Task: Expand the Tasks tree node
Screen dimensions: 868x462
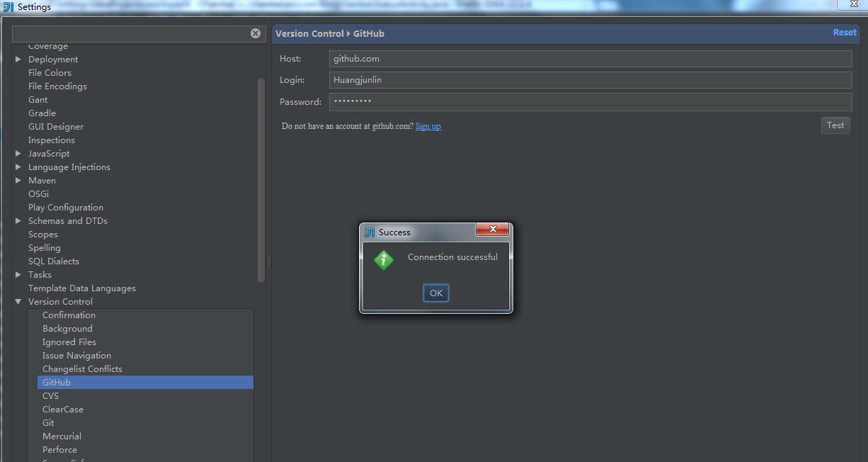Action: (x=18, y=275)
